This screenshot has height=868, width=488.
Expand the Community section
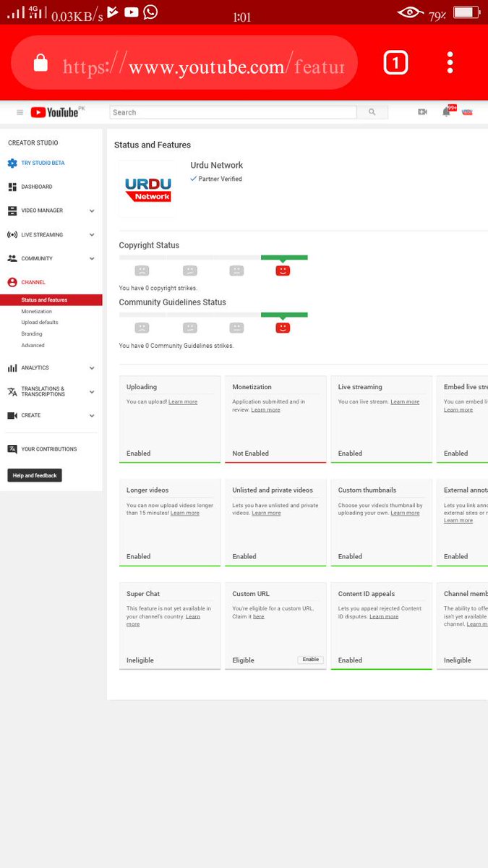(x=92, y=259)
